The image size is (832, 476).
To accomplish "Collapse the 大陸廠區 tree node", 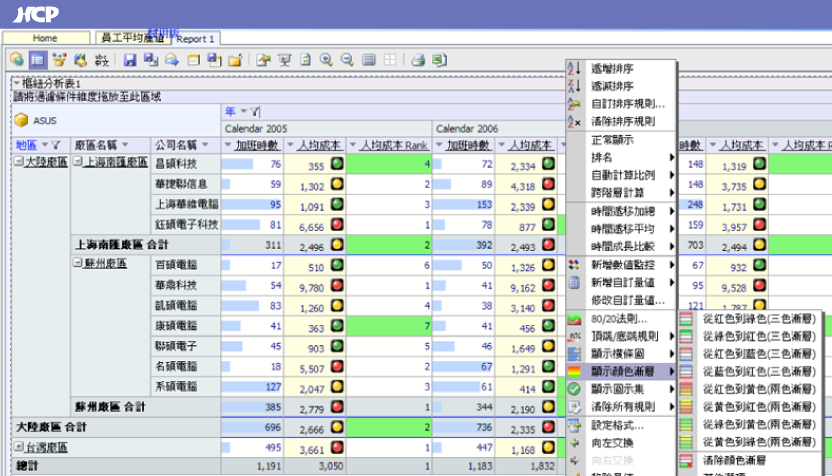I will [19, 161].
